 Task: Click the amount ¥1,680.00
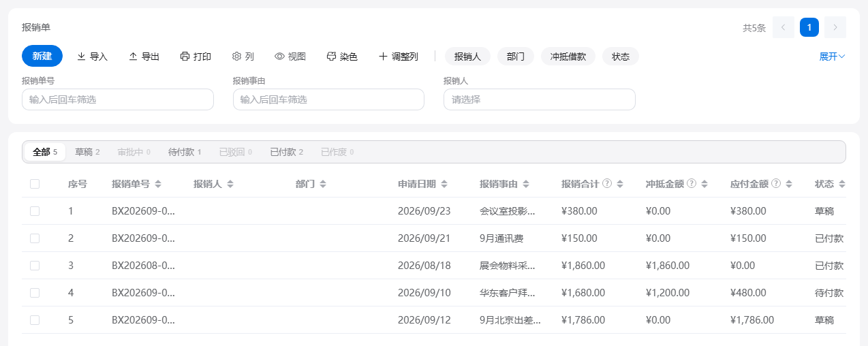583,293
